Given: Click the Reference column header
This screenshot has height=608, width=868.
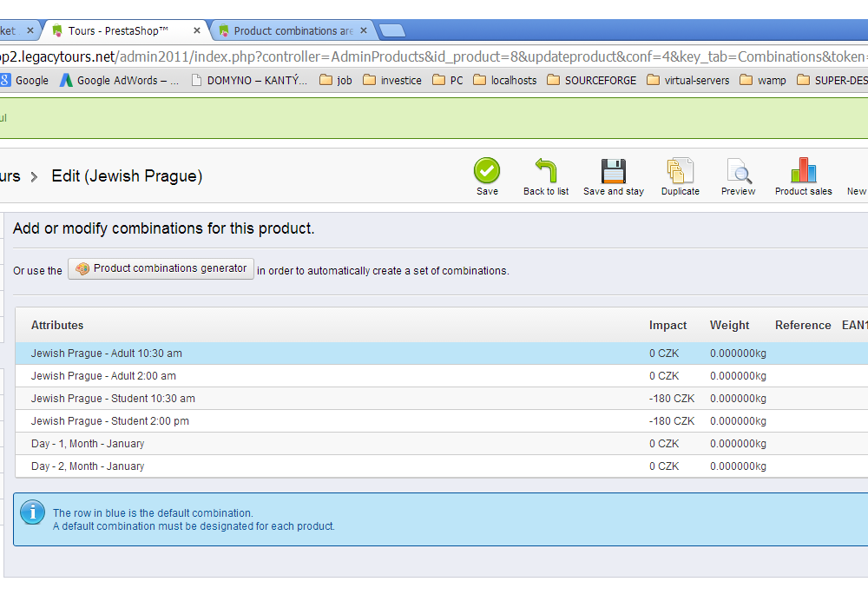Looking at the screenshot, I should pyautogui.click(x=803, y=326).
